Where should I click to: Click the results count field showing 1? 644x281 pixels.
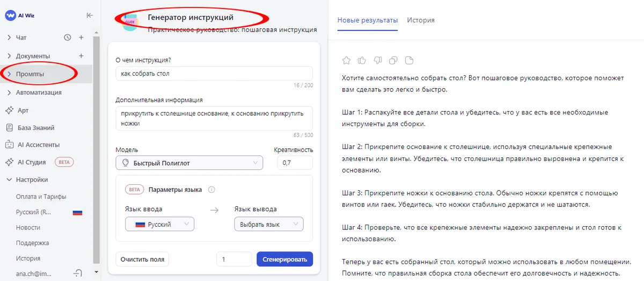point(234,260)
